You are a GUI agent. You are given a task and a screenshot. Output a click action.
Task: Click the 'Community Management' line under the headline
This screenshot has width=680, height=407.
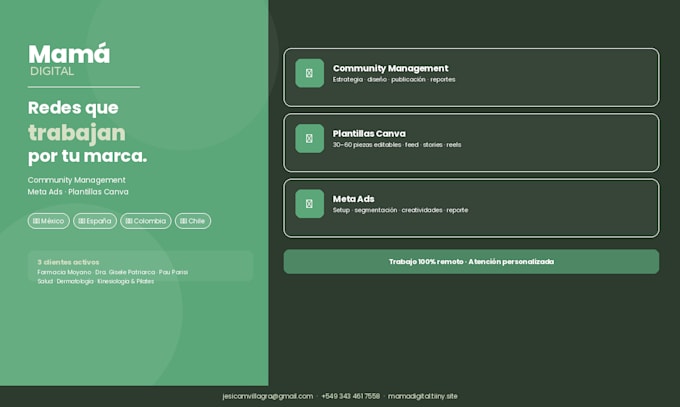(77, 180)
